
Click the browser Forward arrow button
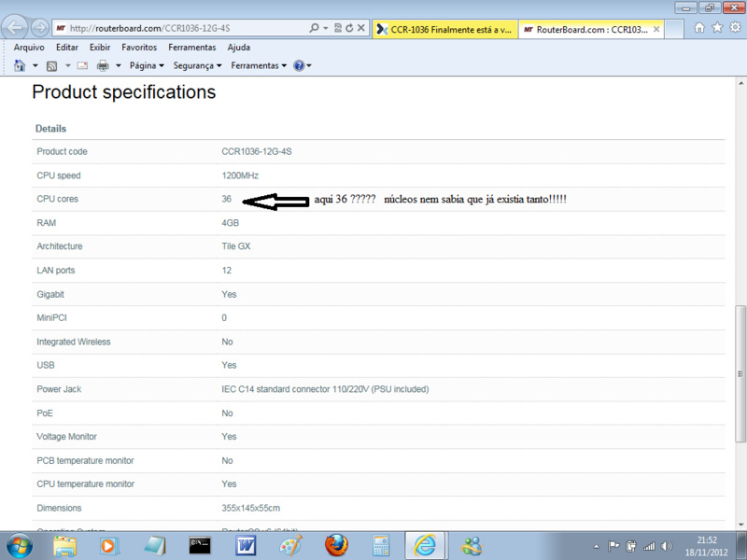[x=40, y=28]
